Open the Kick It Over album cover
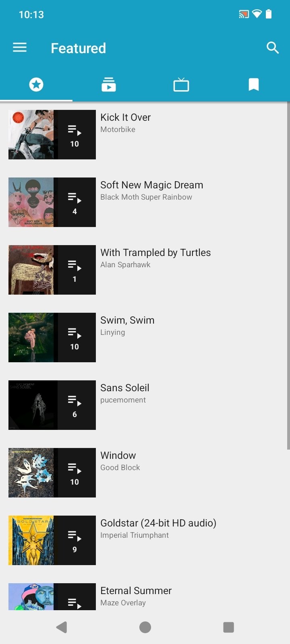This screenshot has width=290, height=644. (x=31, y=134)
